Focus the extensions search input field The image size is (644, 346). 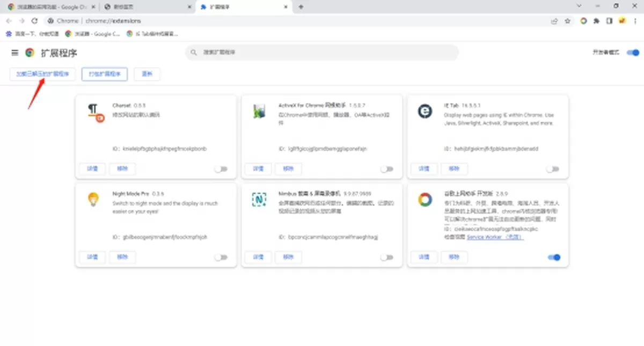point(322,53)
